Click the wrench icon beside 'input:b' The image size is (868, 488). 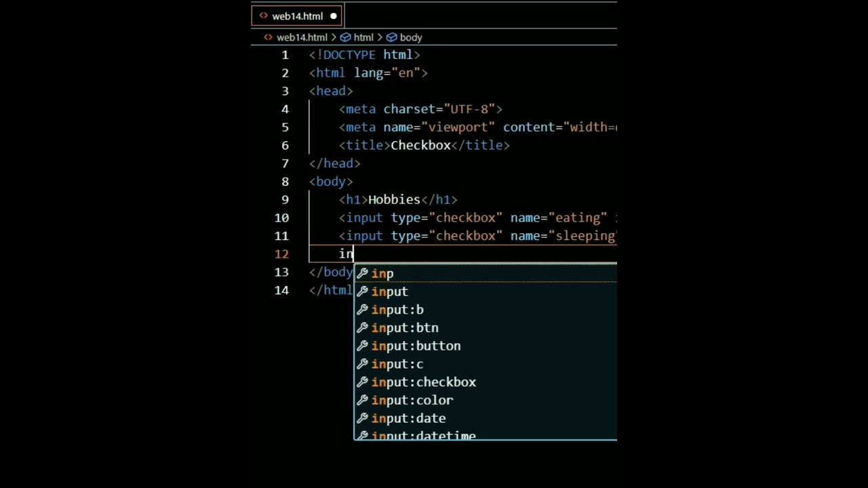click(x=362, y=310)
